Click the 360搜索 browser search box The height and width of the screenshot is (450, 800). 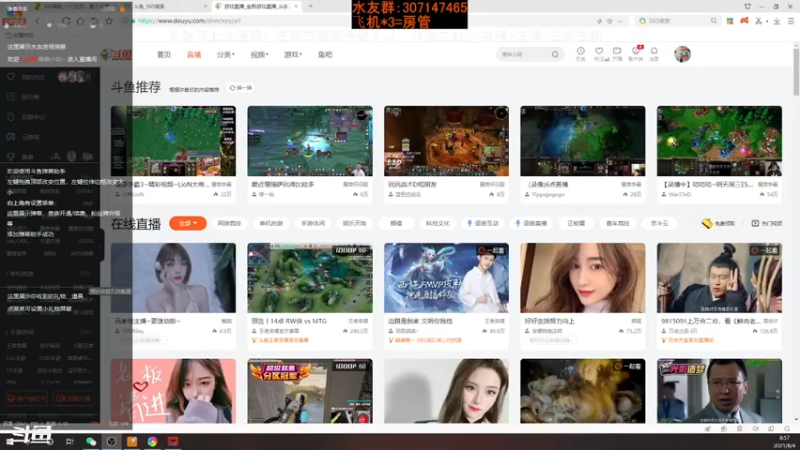[x=676, y=21]
